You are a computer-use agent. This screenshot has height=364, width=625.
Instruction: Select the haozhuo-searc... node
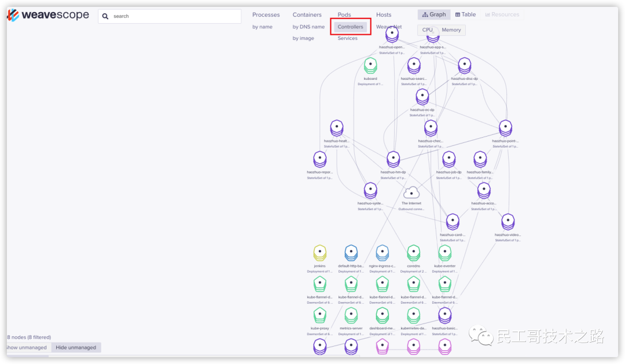click(414, 66)
